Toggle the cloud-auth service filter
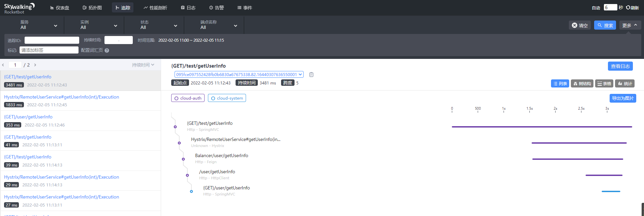 pyautogui.click(x=188, y=98)
